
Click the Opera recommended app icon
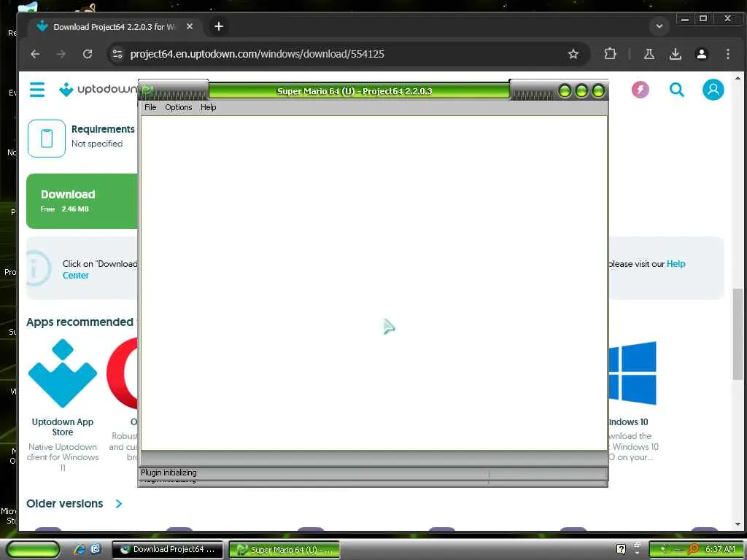point(123,374)
